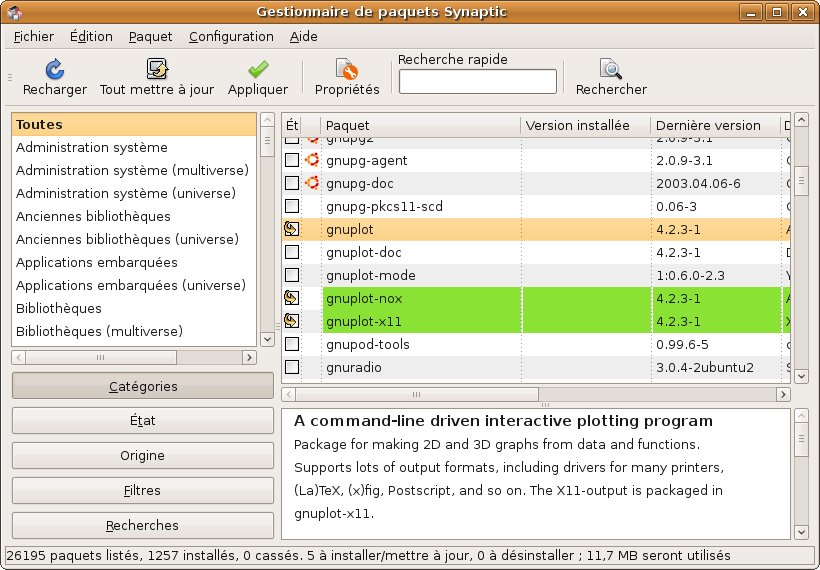
Task: Toggle status checkbox for gnuplot-doc
Action: click(292, 252)
